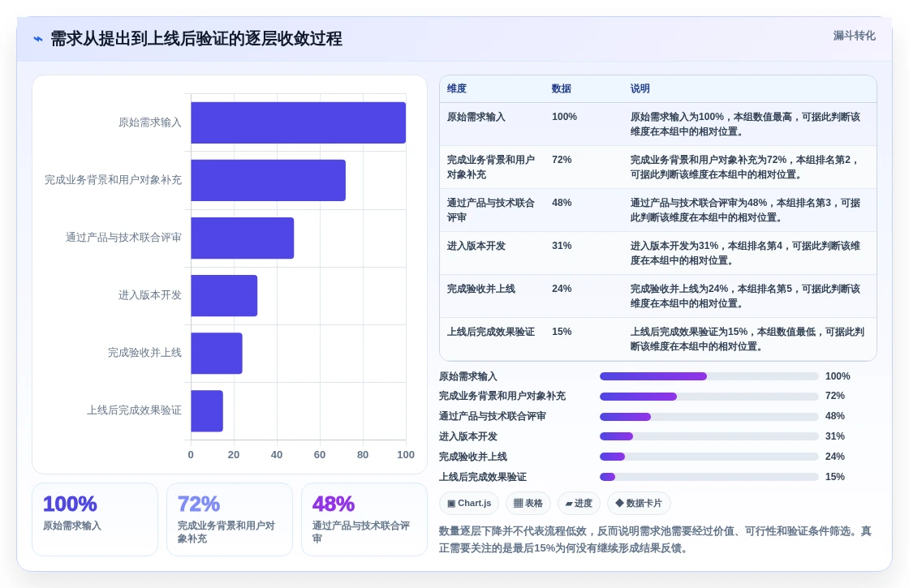909x588 pixels.
Task: Click the 31% progress bar
Action: click(709, 437)
